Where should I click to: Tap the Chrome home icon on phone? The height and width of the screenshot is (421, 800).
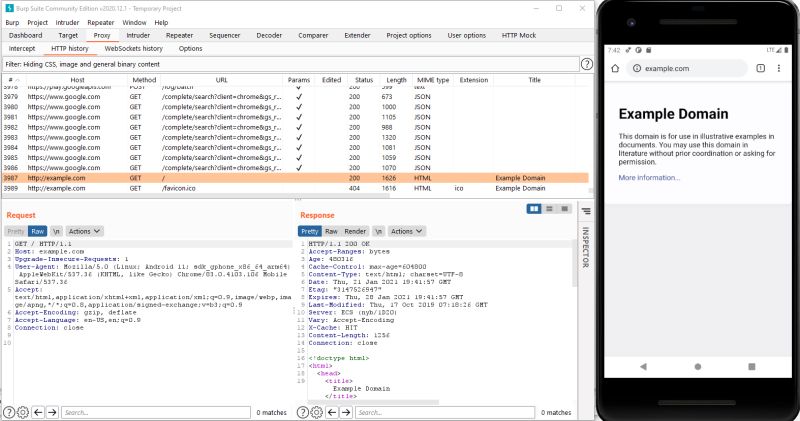615,68
